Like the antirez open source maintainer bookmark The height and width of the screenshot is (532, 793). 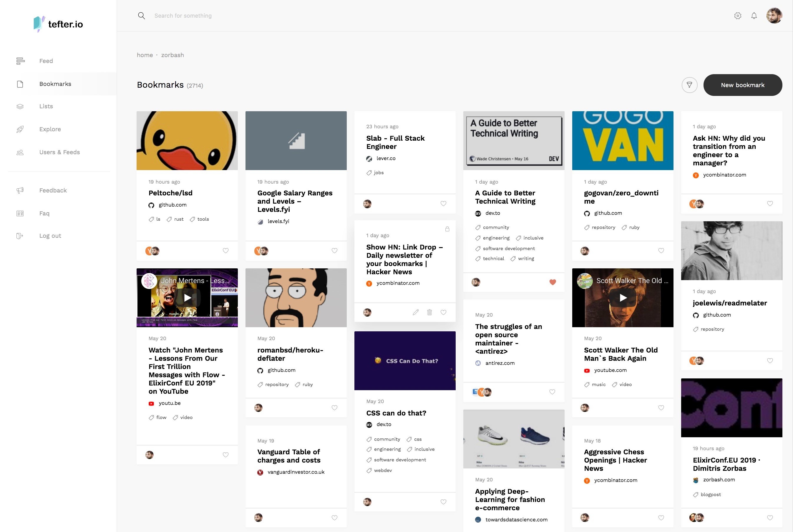[x=553, y=392]
